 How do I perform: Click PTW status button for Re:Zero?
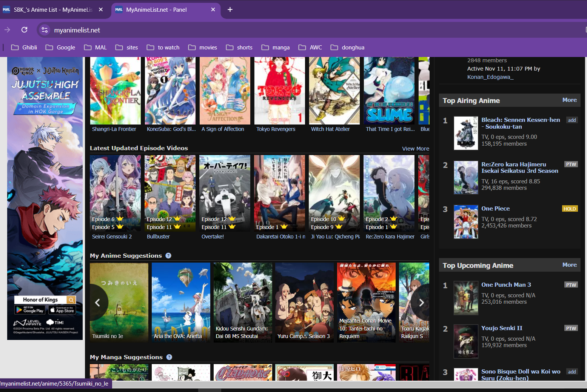(x=571, y=164)
